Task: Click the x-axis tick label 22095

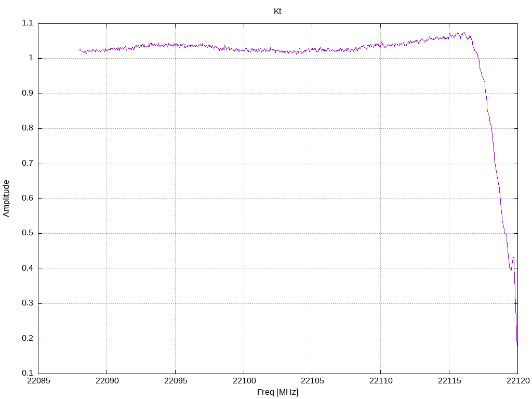Action: click(176, 381)
